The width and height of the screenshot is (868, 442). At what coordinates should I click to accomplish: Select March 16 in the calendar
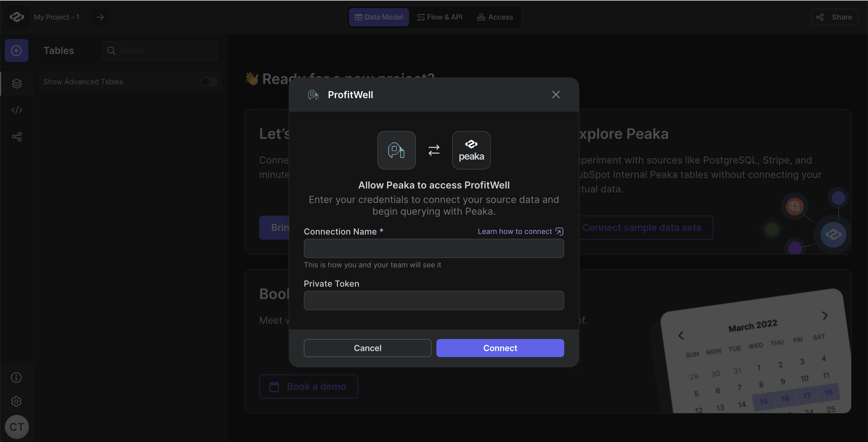coord(785,398)
